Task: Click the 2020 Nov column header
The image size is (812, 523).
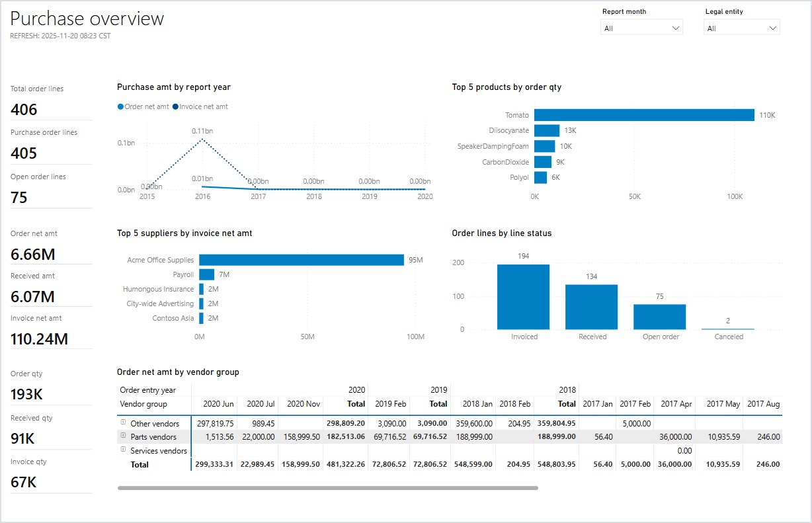Action: click(x=304, y=403)
